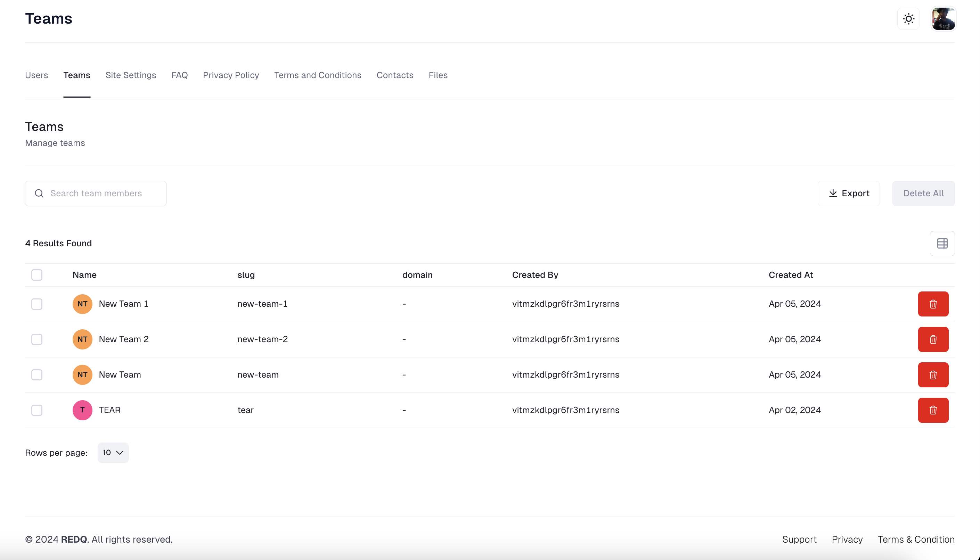Open Terms and Conditions tab
980x560 pixels.
coord(318,75)
